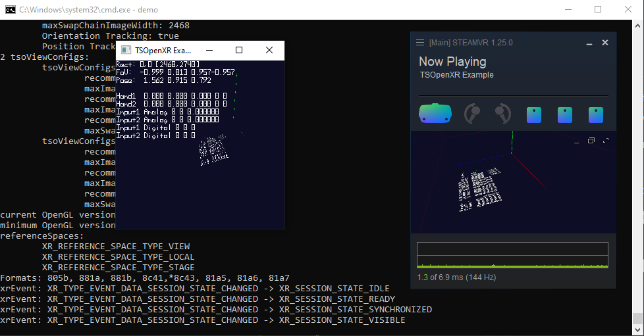Click the 'Formats: 805b, 881a...' console line

145,278
